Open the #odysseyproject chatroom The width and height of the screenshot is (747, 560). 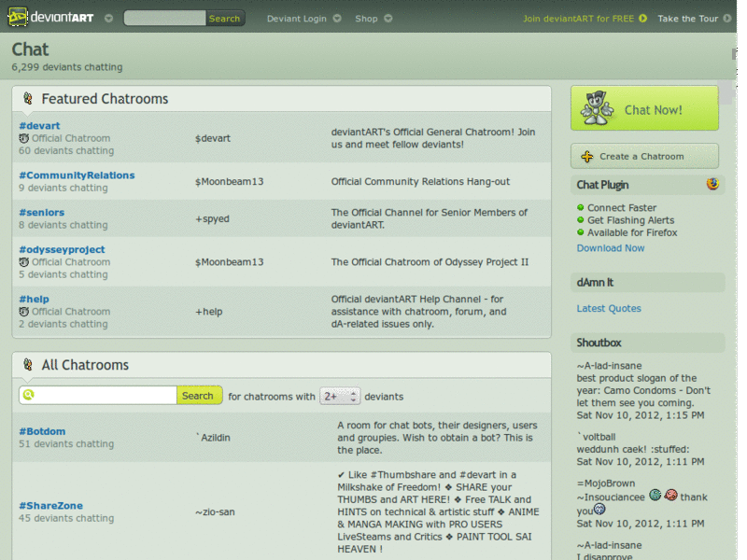(62, 249)
